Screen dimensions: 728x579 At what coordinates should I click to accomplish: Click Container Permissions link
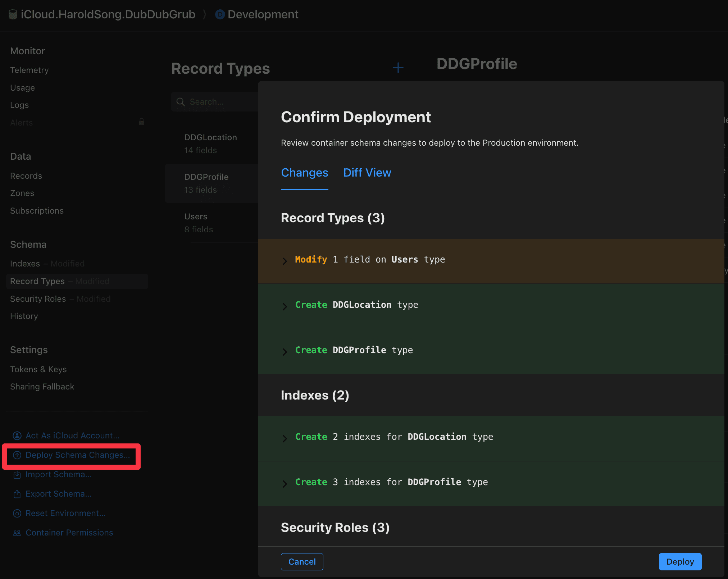pos(69,533)
